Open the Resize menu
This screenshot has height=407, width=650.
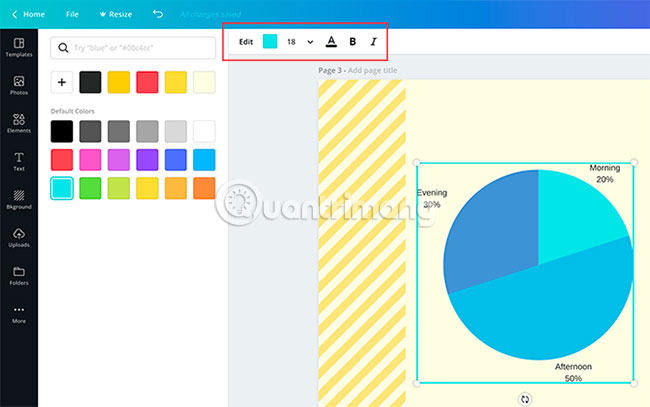116,14
